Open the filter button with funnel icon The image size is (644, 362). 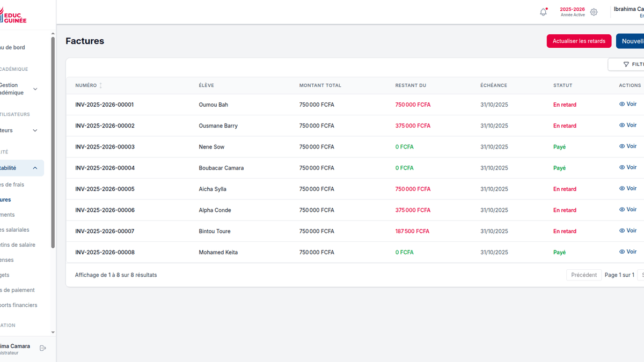pos(626,64)
